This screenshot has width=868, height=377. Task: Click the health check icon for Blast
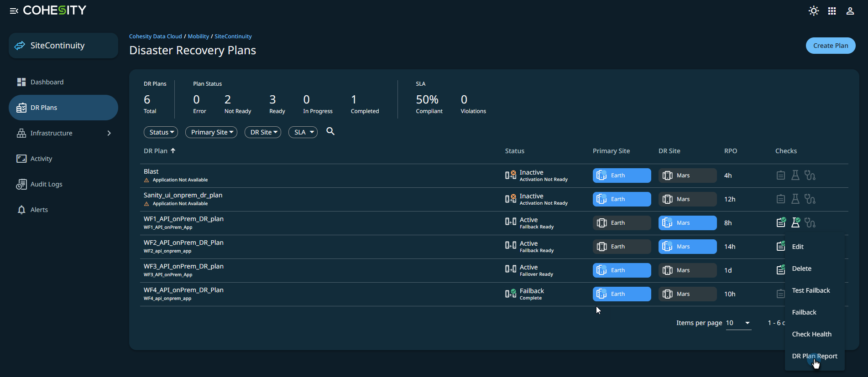click(810, 176)
